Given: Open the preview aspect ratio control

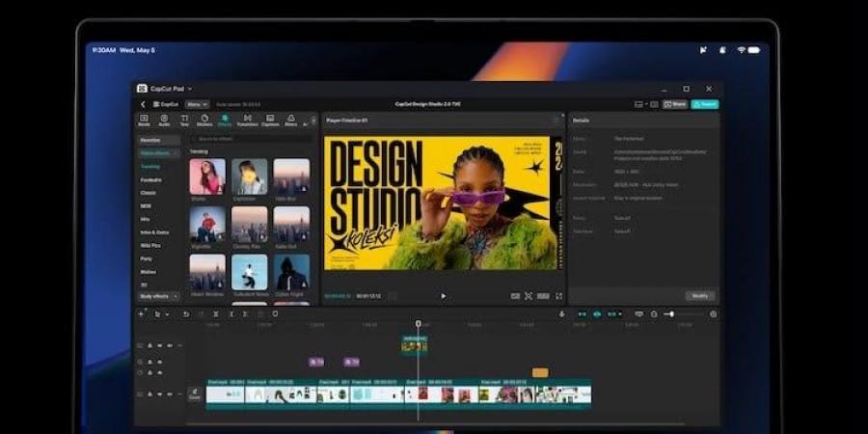Looking at the screenshot, I should click(543, 296).
